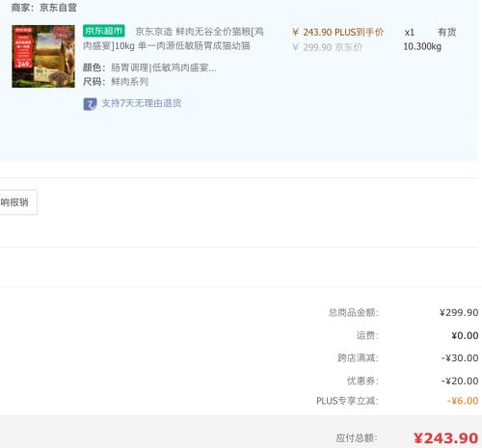Click the 应付总额 ¥243.90 total

click(445, 438)
